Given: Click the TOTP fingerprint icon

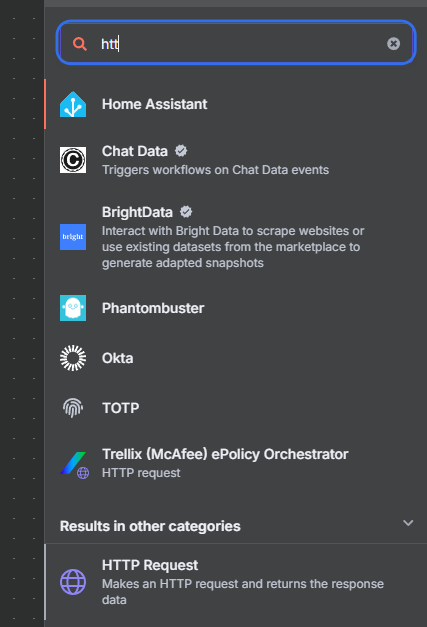Looking at the screenshot, I should tap(73, 408).
